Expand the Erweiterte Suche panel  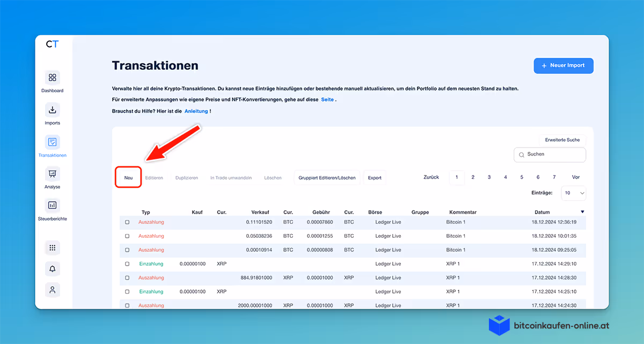562,140
